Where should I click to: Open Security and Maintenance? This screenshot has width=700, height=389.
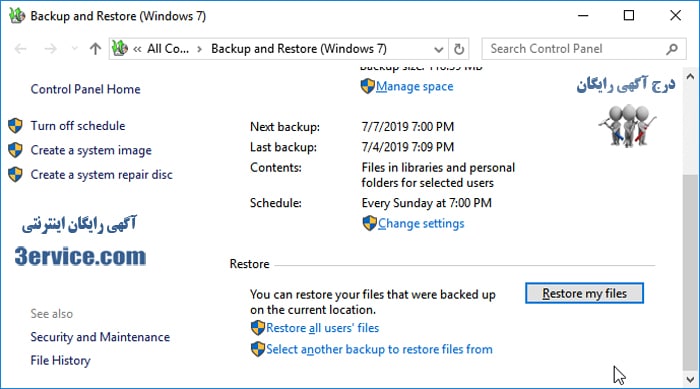pos(100,337)
